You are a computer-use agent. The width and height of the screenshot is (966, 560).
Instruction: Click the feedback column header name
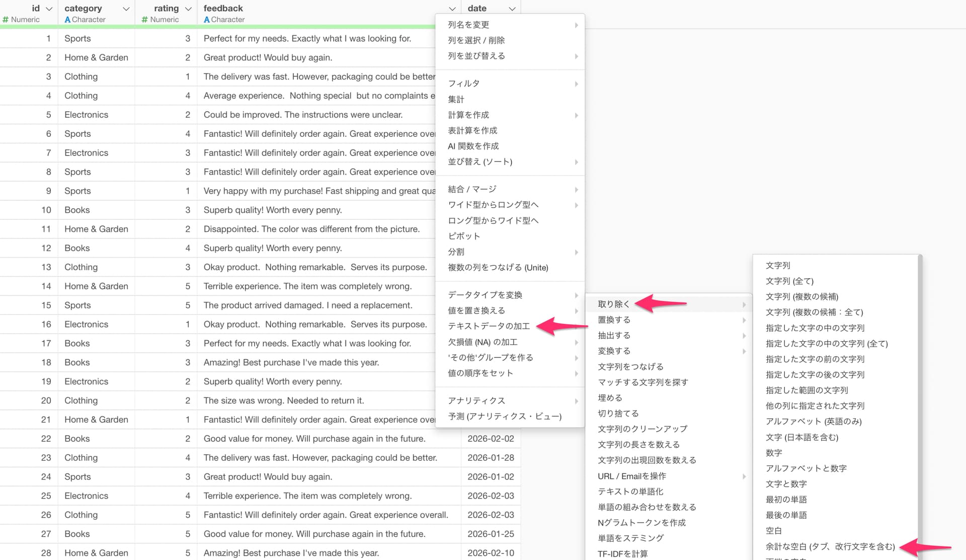pyautogui.click(x=223, y=9)
